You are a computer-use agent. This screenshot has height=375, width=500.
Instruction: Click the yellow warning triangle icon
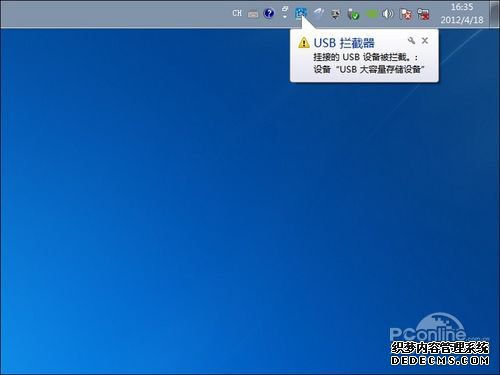click(304, 43)
